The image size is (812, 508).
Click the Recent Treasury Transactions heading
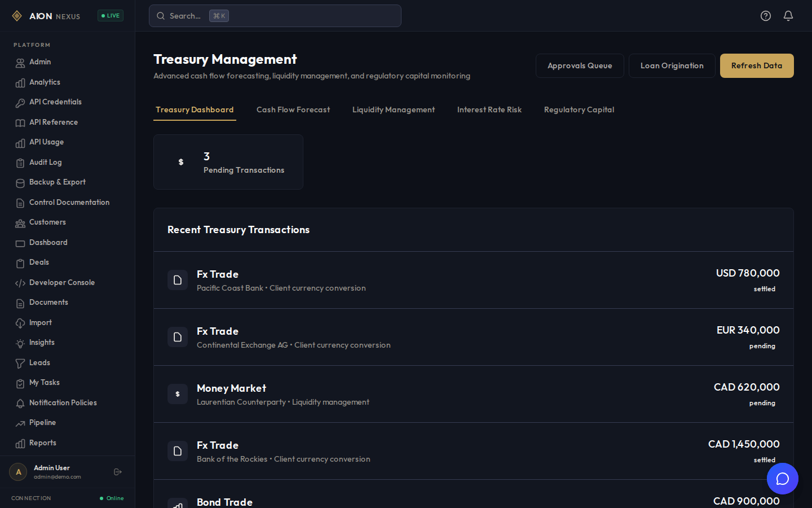coord(239,230)
